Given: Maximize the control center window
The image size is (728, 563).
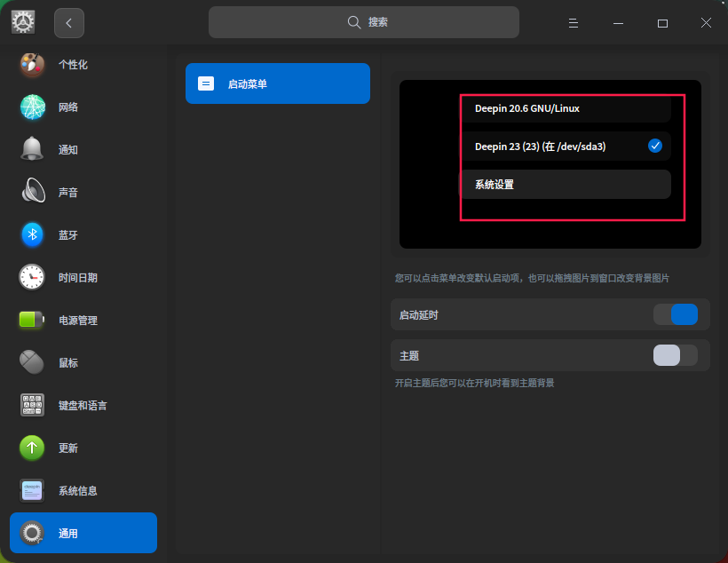Looking at the screenshot, I should click(x=662, y=23).
